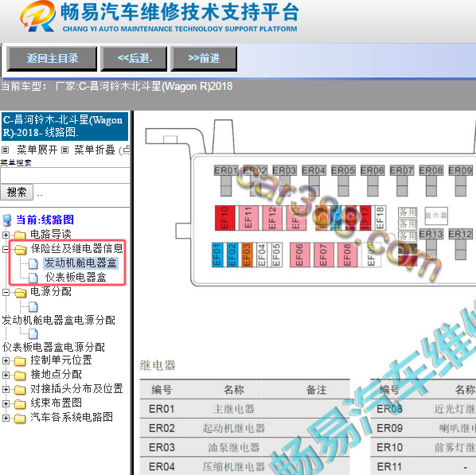Click the ER01 cell in relay table

[x=162, y=409]
